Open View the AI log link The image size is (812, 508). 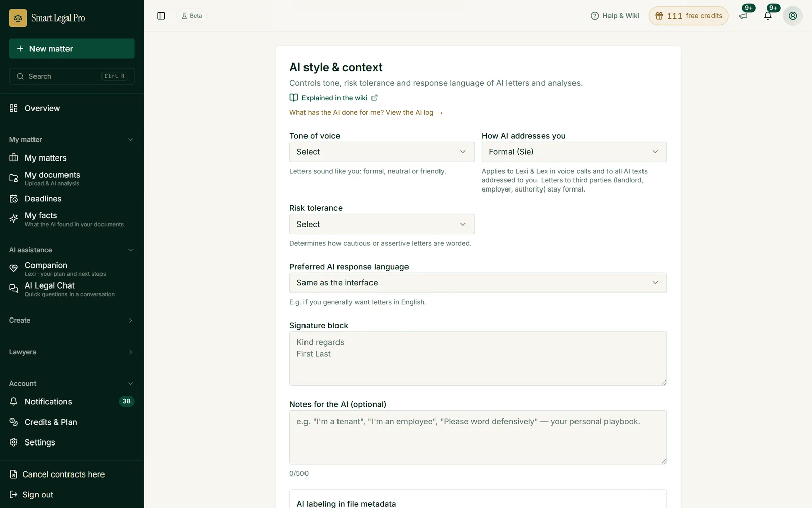(x=414, y=112)
